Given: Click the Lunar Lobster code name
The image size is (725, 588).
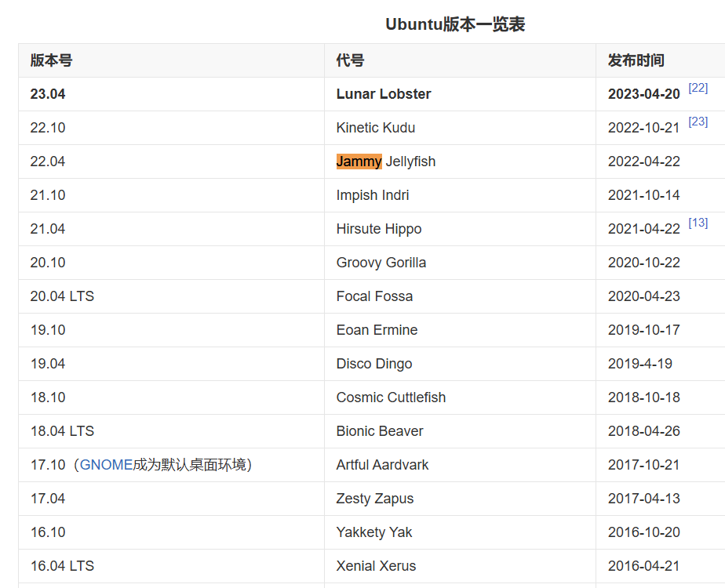Looking at the screenshot, I should pos(384,93).
